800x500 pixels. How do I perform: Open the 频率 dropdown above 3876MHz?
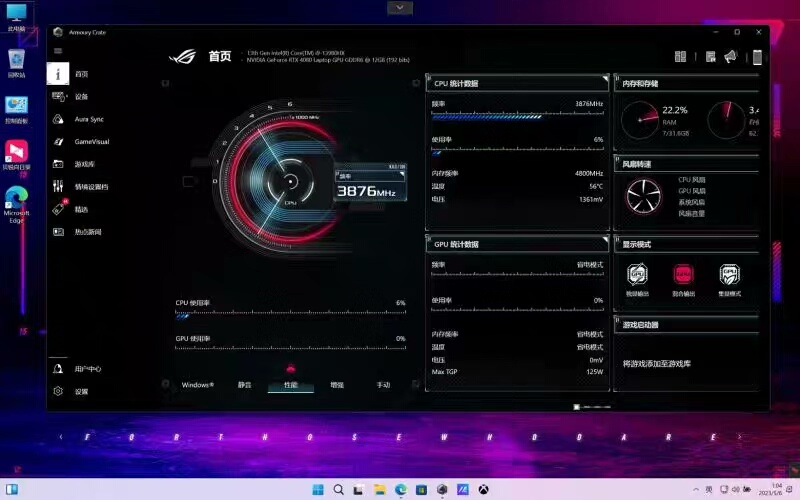370,176
